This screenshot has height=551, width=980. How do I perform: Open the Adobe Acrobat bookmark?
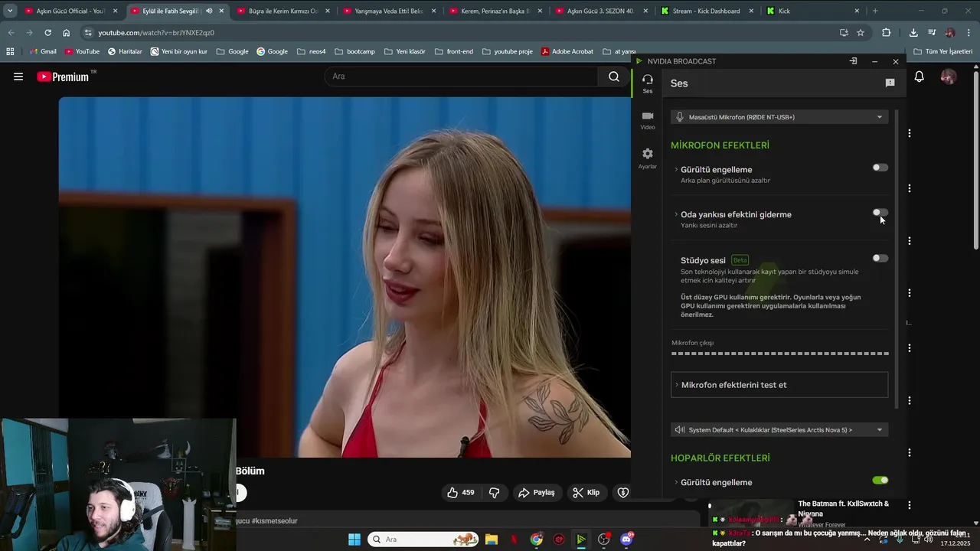point(567,51)
